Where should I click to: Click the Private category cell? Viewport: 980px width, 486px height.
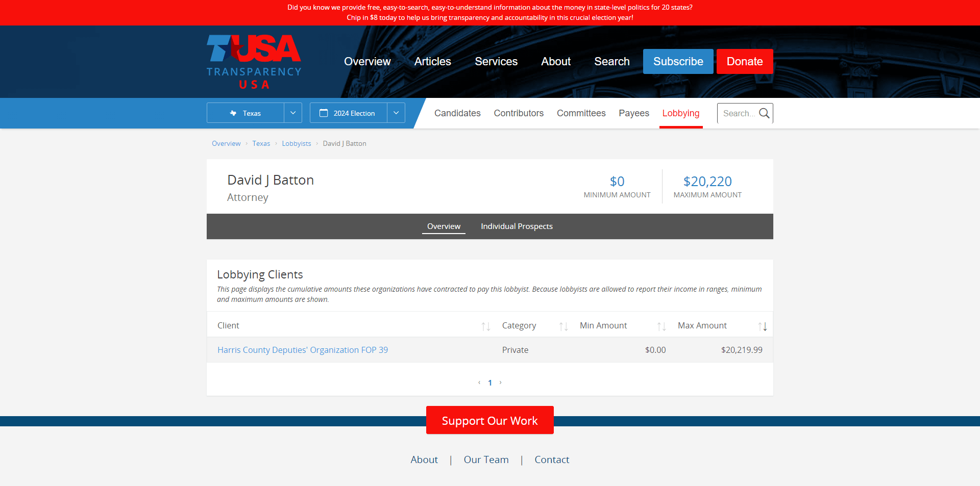(515, 350)
